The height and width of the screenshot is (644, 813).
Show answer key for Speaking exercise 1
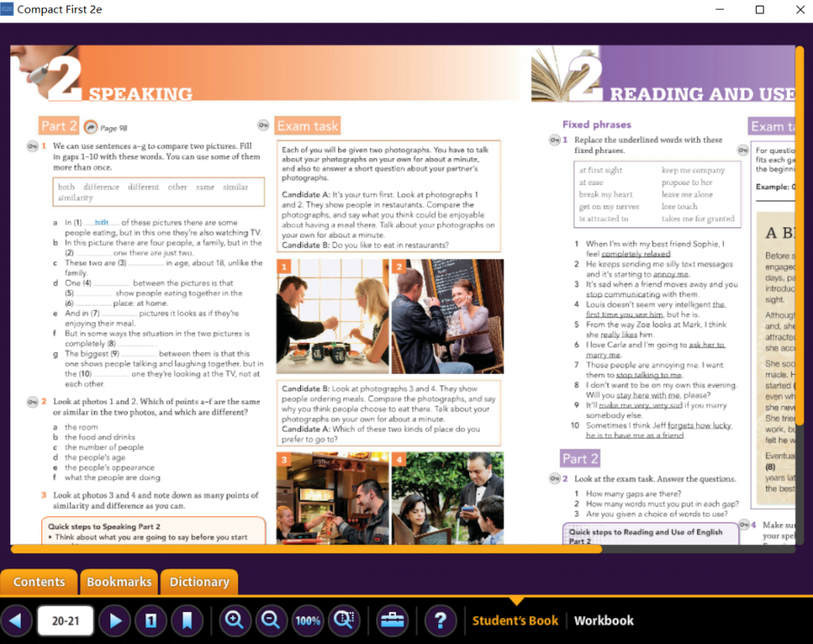31,147
